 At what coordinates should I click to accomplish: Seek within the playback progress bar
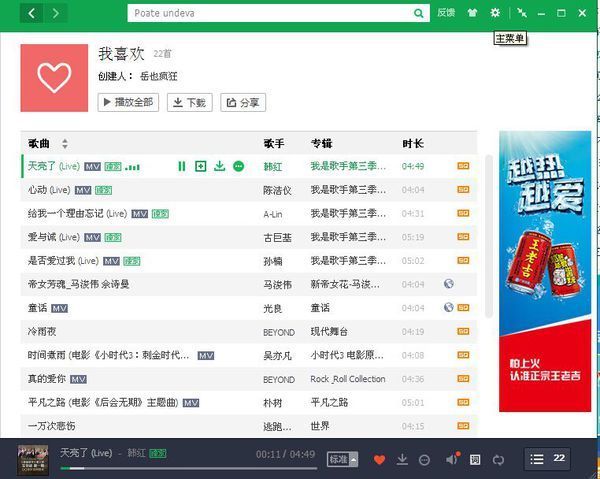[189, 468]
